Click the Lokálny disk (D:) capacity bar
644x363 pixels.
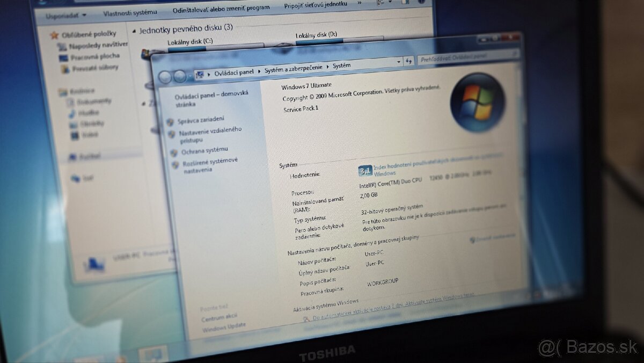(x=340, y=41)
